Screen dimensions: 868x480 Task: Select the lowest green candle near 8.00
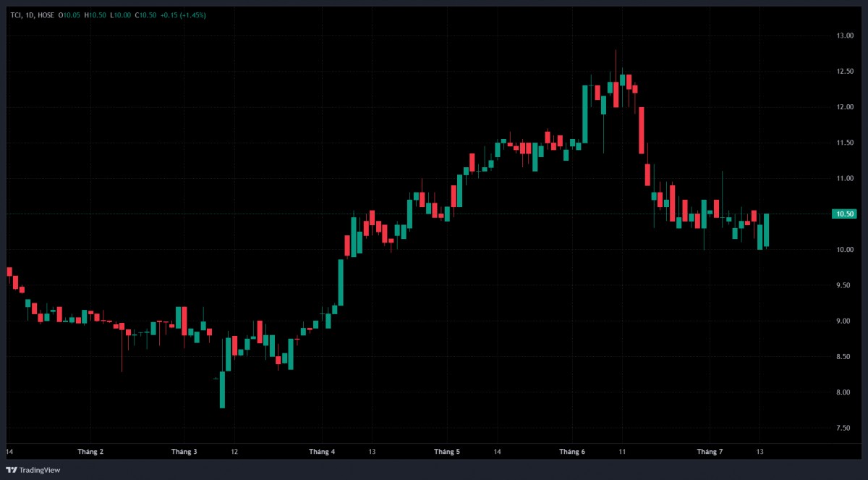(x=222, y=390)
